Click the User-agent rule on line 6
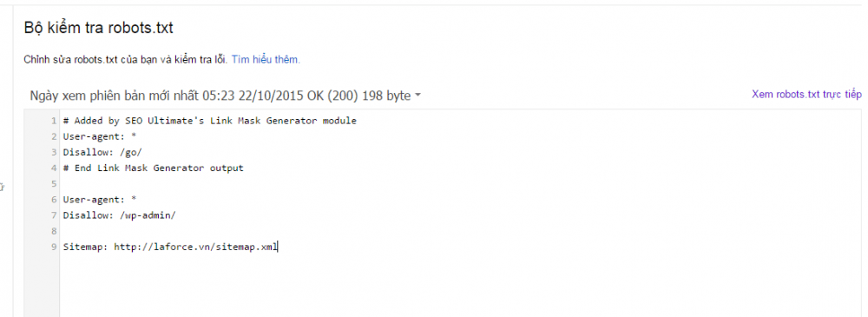 pyautogui.click(x=100, y=200)
